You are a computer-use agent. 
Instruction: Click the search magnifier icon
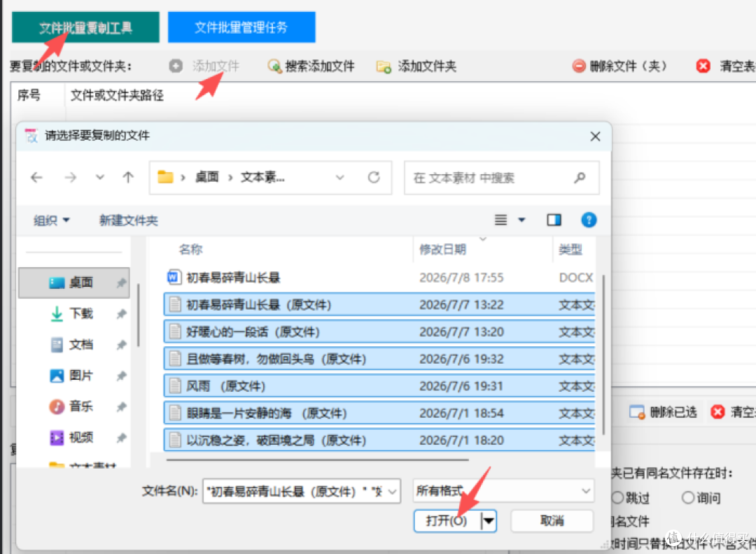pyautogui.click(x=580, y=178)
